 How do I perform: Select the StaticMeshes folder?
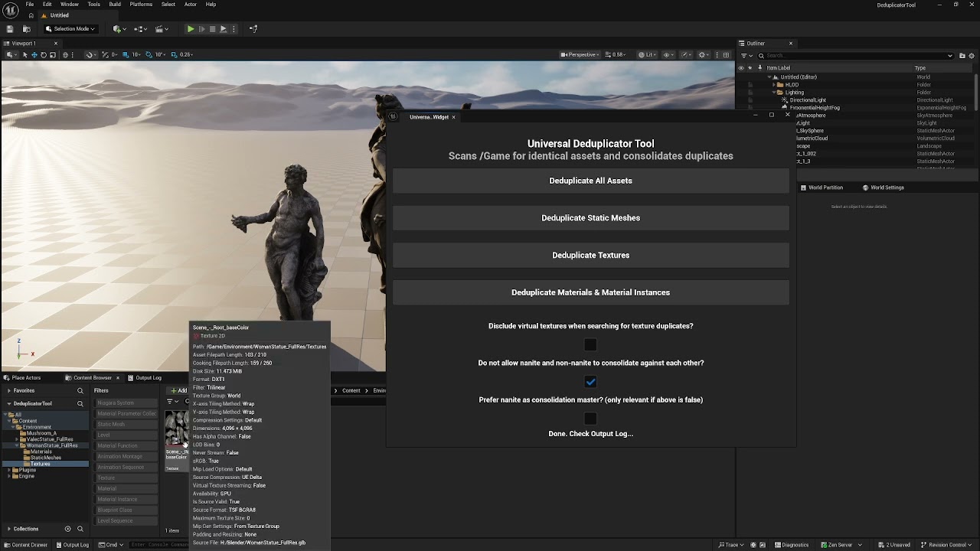point(46,458)
